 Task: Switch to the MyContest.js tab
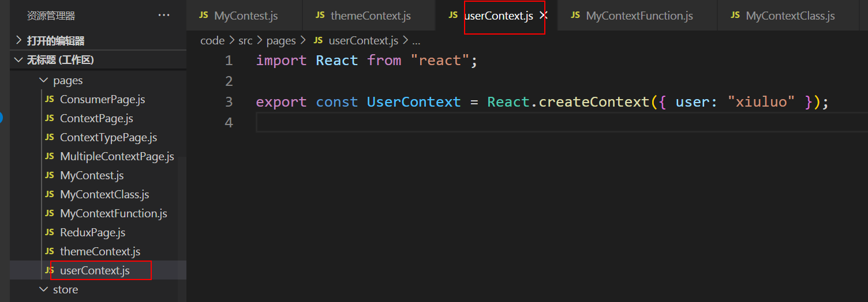tap(245, 16)
